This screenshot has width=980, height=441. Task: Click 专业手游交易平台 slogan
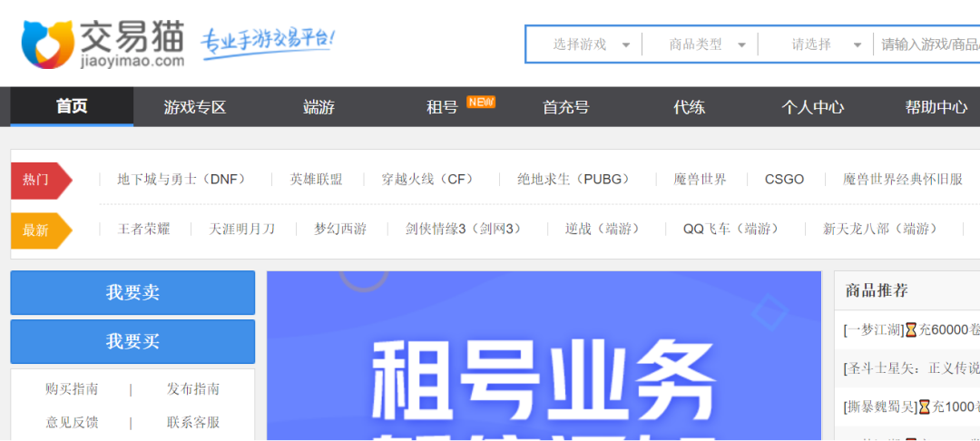point(268,44)
